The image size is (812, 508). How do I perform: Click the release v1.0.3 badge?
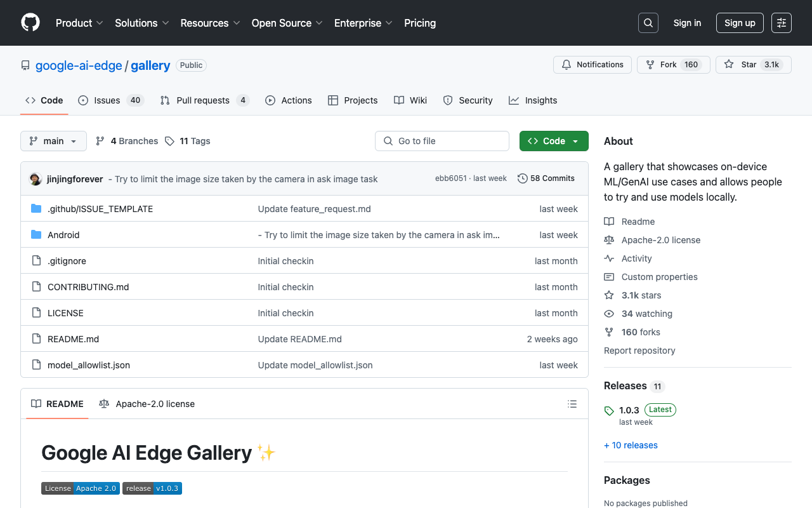click(x=152, y=488)
